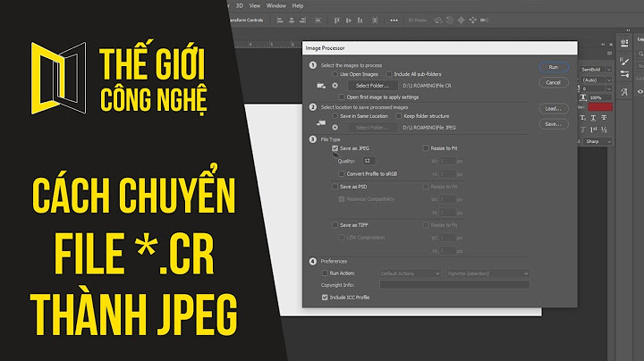The height and width of the screenshot is (361, 644).
Task: Toggle the fractions ½ OpenType icon
Action: tap(604, 130)
